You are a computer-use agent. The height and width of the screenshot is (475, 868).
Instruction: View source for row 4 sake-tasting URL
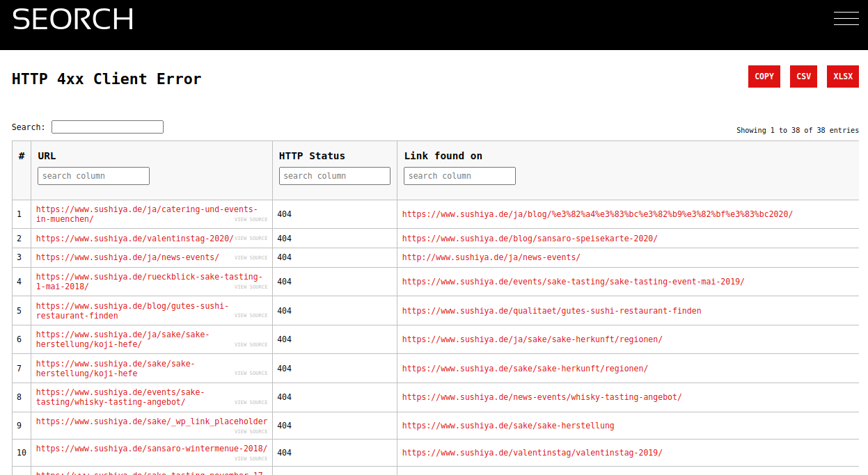pos(251,287)
